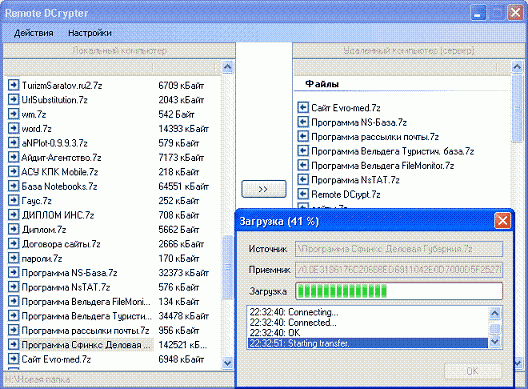Viewport: 528px width, 389px height.
Task: Click OK button in Загрузка dialog
Action: pos(472,371)
